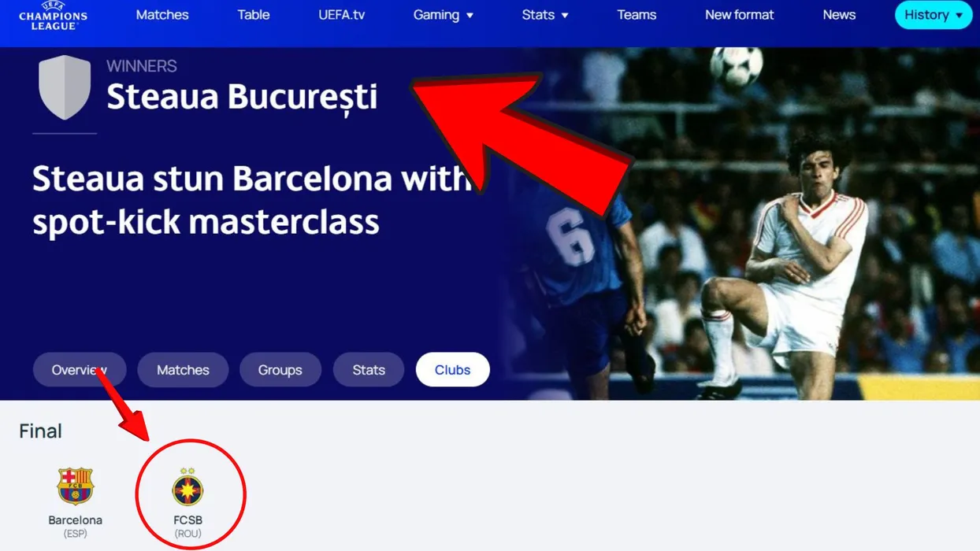The height and width of the screenshot is (551, 980).
Task: Expand the Stats menu arrow in navbar
Action: pyautogui.click(x=565, y=16)
